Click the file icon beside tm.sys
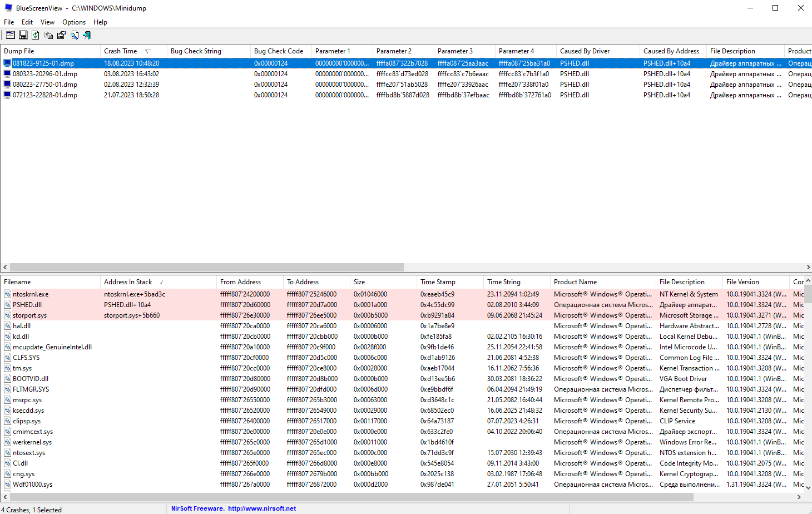 pyautogui.click(x=8, y=368)
